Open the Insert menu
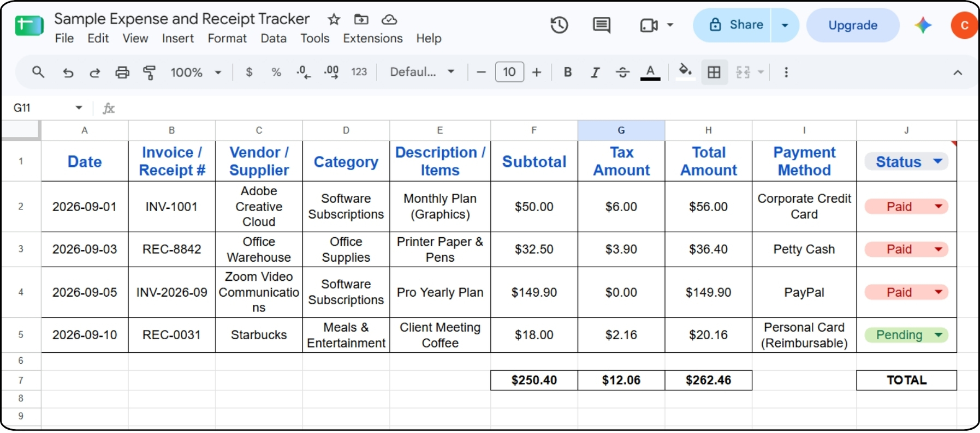The image size is (980, 433). pyautogui.click(x=178, y=38)
